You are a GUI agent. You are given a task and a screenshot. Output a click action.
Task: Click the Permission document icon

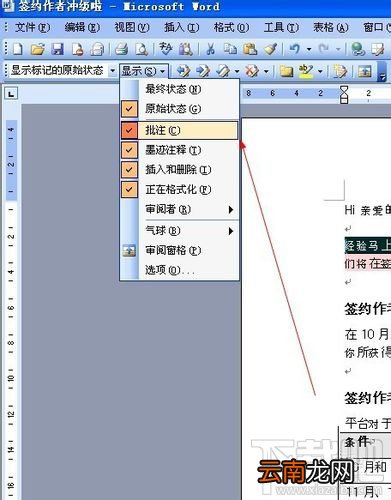(x=77, y=49)
